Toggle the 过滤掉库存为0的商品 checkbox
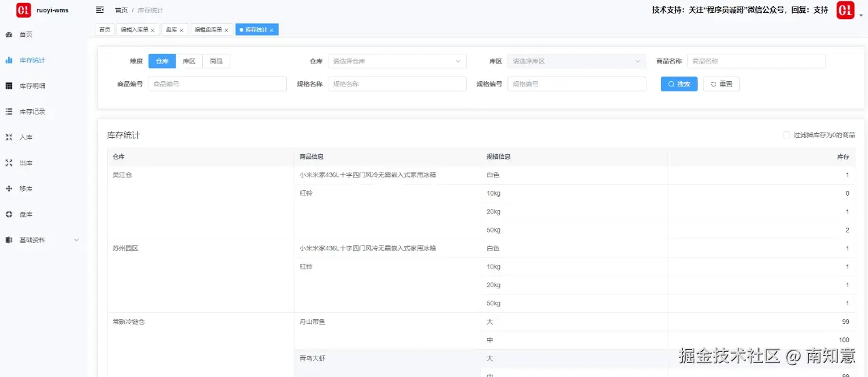The width and height of the screenshot is (868, 377). point(787,135)
